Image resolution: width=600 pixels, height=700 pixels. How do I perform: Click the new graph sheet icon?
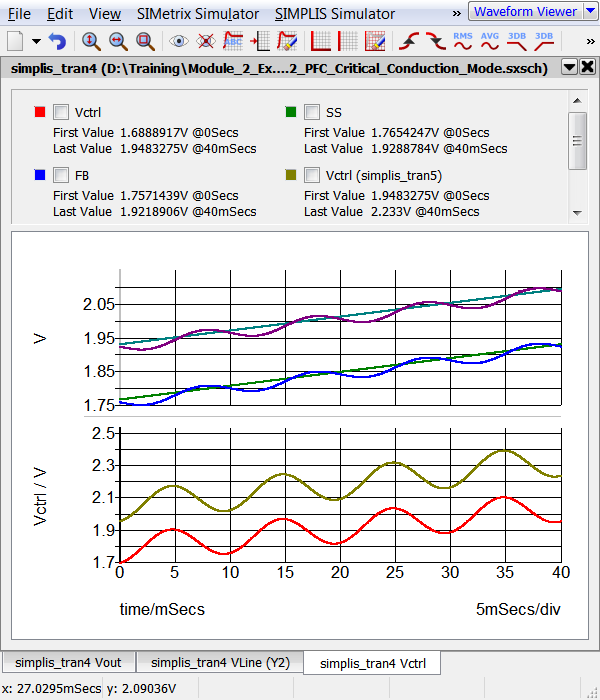[x=17, y=41]
